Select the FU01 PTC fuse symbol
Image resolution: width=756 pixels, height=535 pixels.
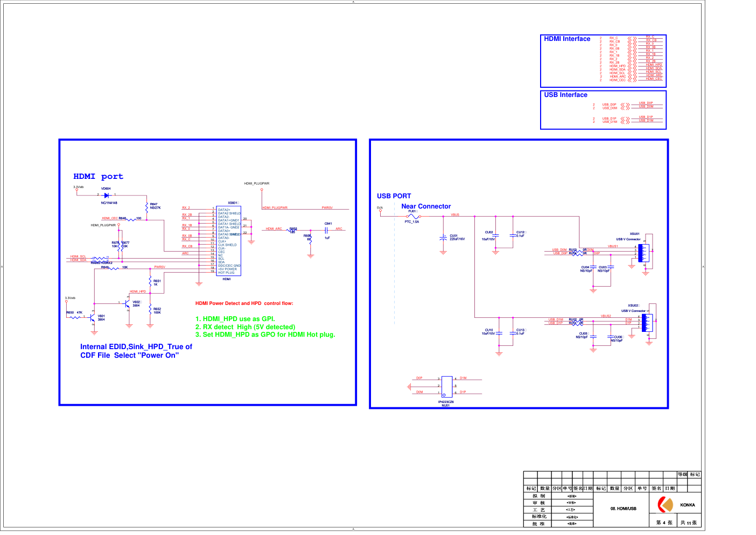point(412,216)
